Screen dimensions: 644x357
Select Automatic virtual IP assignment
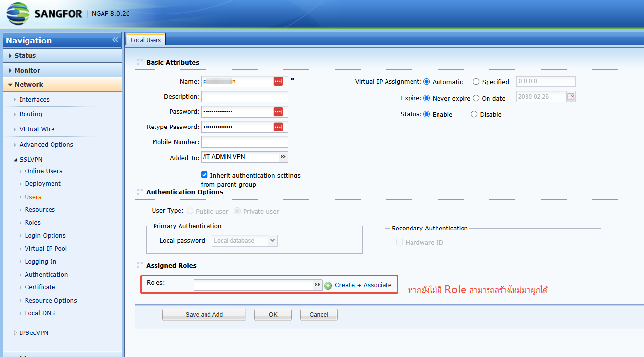(x=426, y=82)
